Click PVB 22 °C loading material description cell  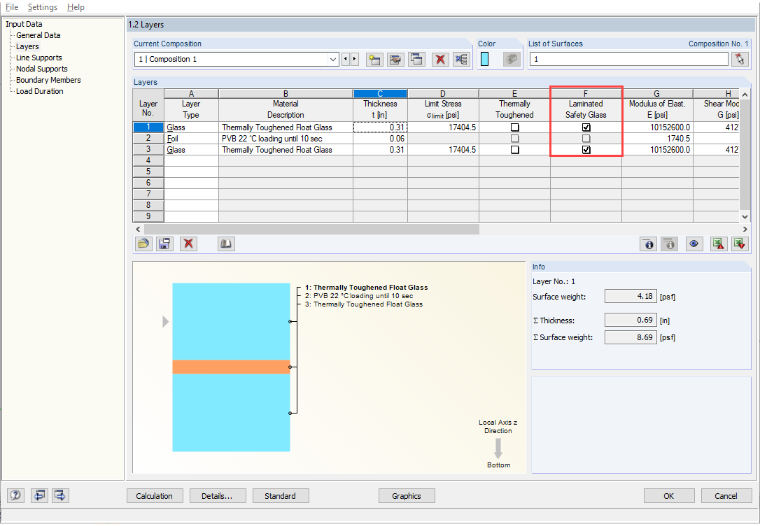285,139
